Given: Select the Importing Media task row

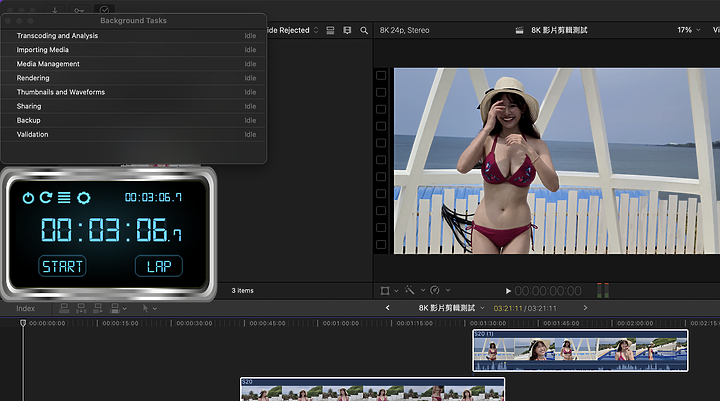Looking at the screenshot, I should pos(134,50).
